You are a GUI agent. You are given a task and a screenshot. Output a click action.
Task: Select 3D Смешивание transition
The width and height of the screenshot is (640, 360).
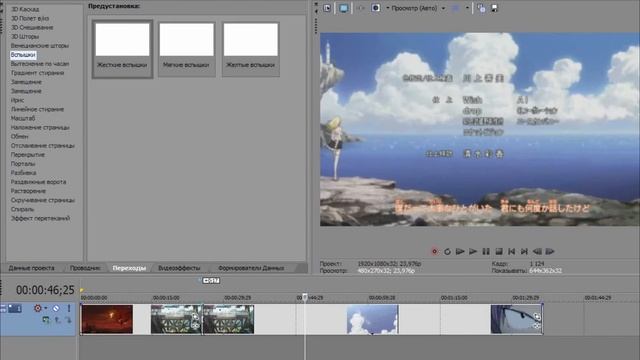[x=32, y=27]
